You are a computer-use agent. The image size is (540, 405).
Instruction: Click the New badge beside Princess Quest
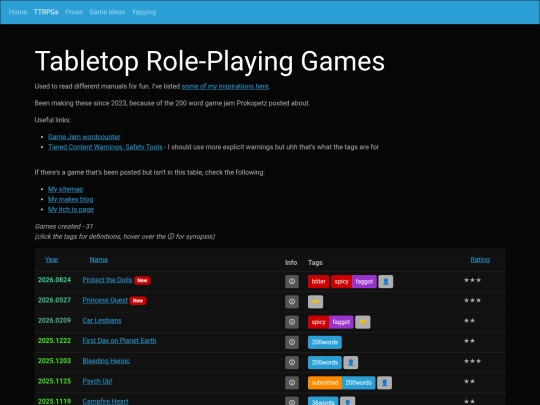tap(138, 301)
